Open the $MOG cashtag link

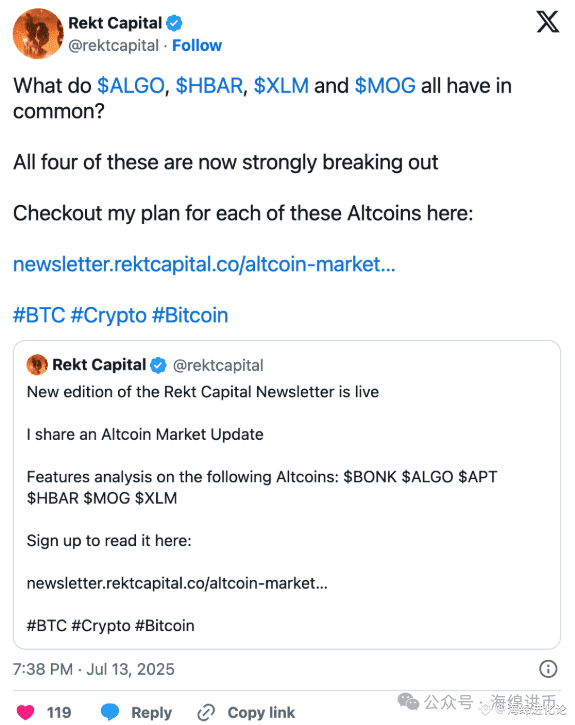[x=385, y=86]
